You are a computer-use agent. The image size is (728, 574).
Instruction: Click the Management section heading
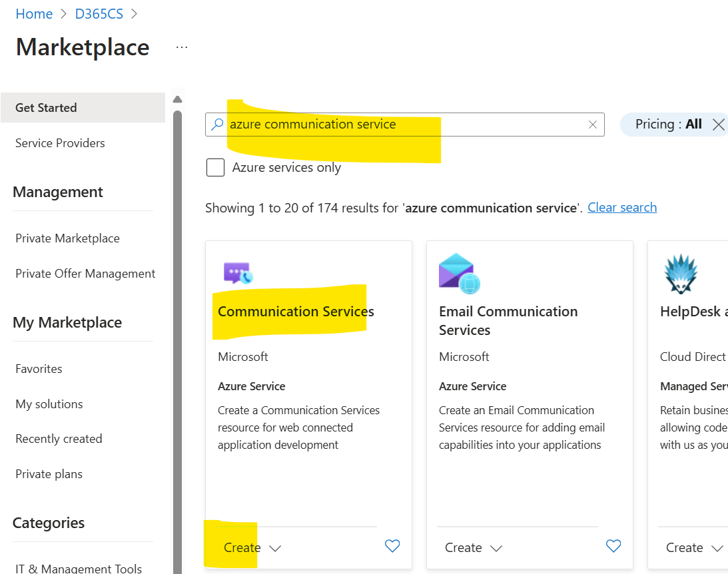[x=57, y=192]
